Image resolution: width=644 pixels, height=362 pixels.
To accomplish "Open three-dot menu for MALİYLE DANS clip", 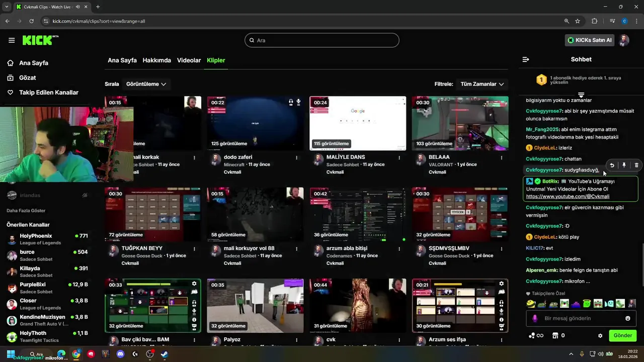I will pyautogui.click(x=399, y=157).
